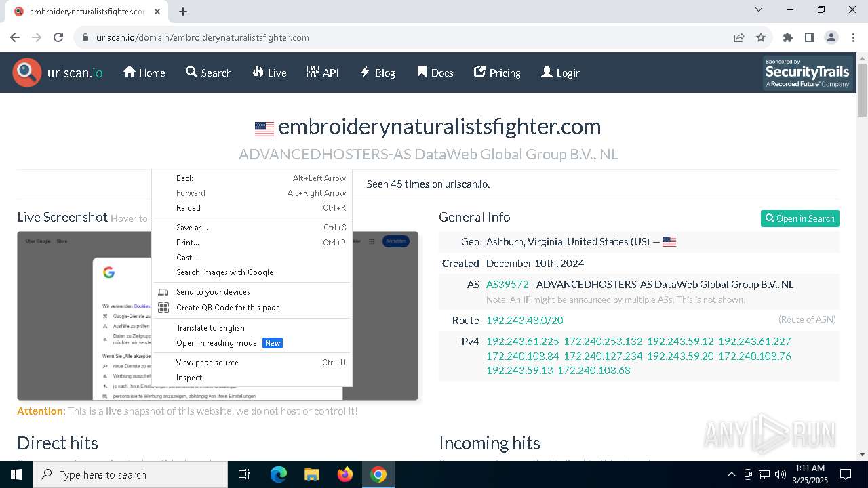The image size is (868, 488).
Task: Open the API page in navbar
Action: pos(323,73)
